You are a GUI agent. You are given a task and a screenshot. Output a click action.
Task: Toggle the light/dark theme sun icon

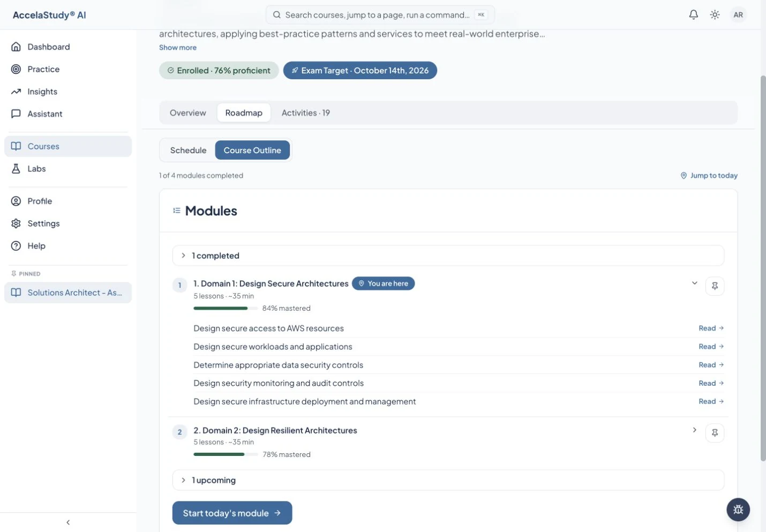coord(715,15)
